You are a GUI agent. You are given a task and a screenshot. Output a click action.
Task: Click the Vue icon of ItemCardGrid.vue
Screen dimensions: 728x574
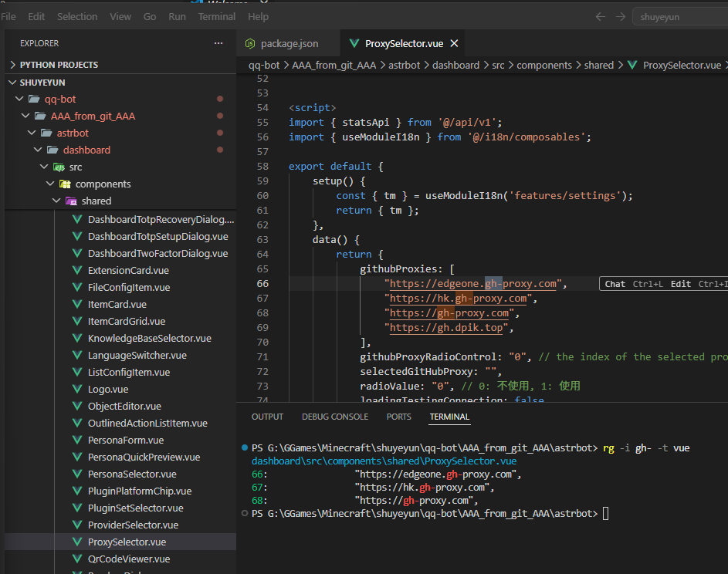pos(77,321)
